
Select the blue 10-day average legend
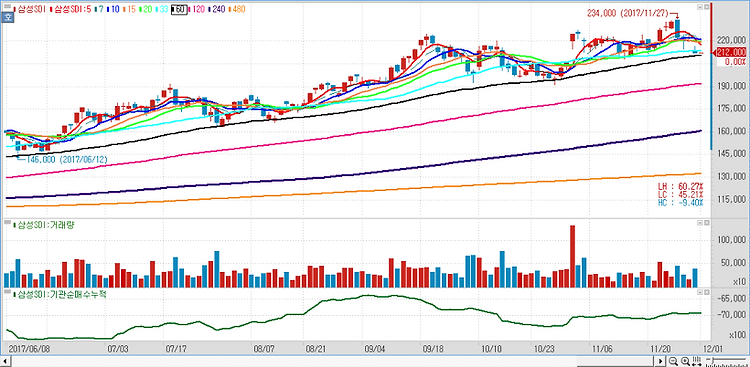114,9
